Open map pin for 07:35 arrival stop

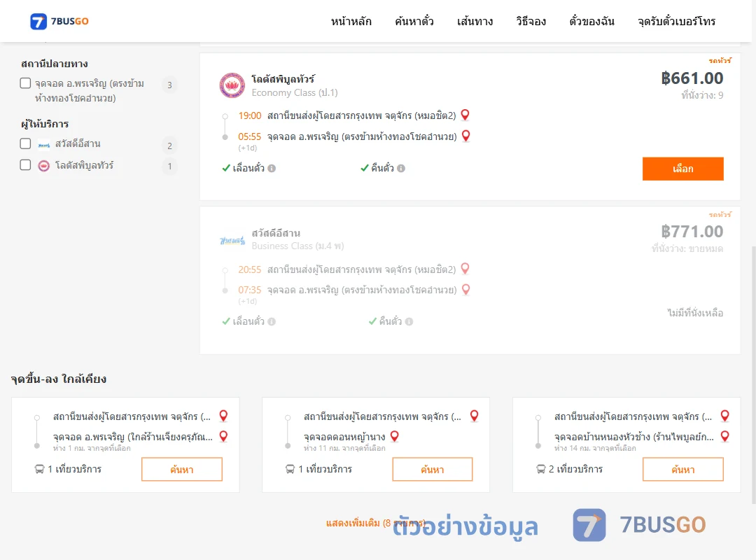(465, 289)
